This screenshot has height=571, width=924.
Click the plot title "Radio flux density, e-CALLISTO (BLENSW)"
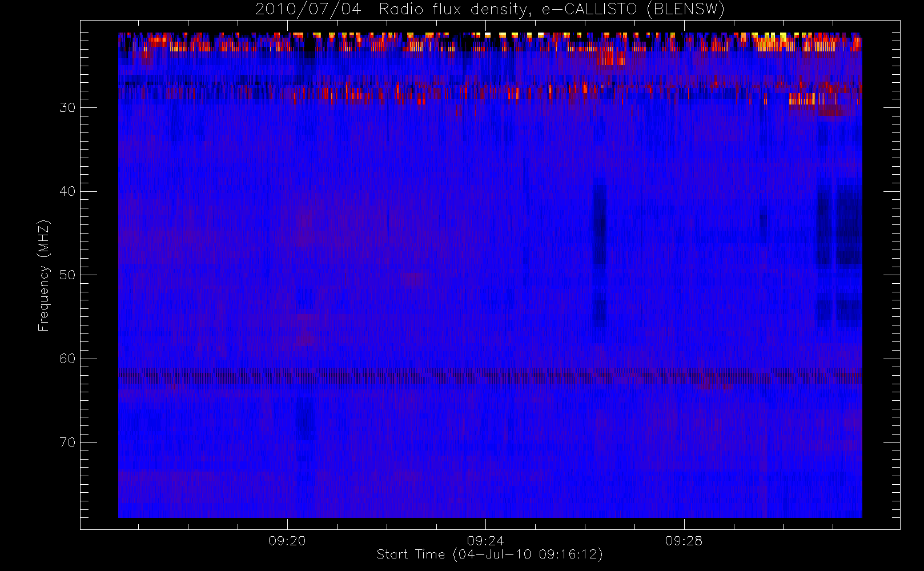pos(552,9)
